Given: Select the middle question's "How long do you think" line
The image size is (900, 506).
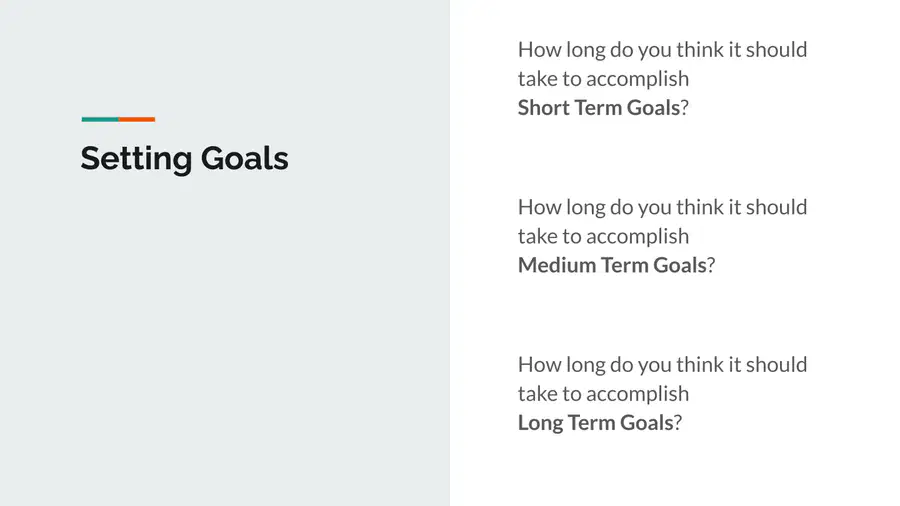Looking at the screenshot, I should click(662, 208).
